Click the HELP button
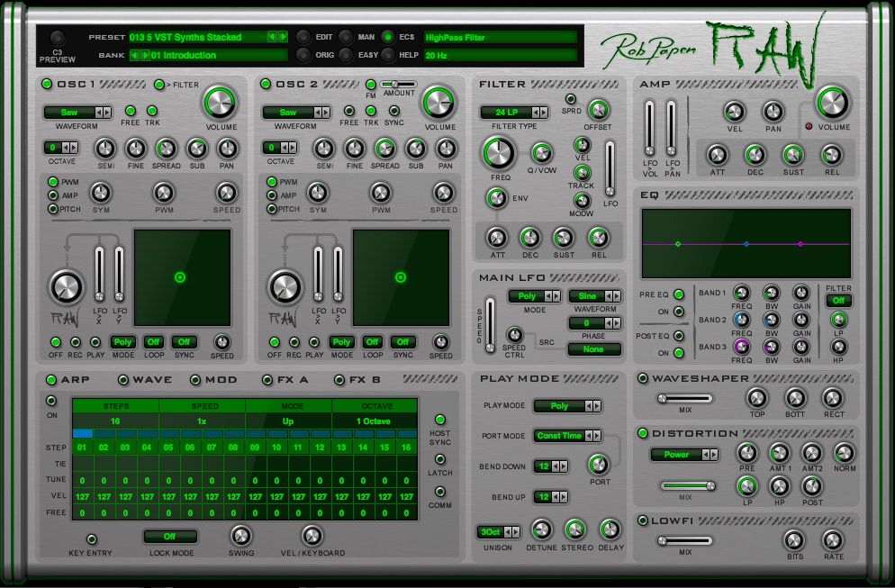The width and height of the screenshot is (895, 588). tap(388, 55)
